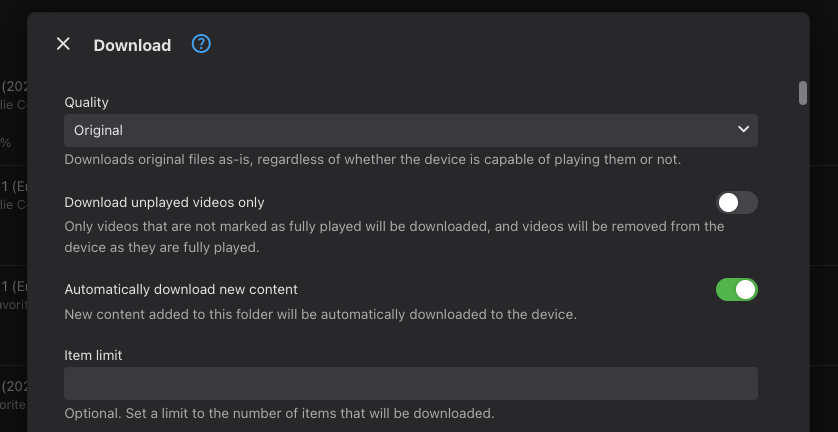
Task: Open the Quality dropdown set to Original
Action: click(400, 130)
